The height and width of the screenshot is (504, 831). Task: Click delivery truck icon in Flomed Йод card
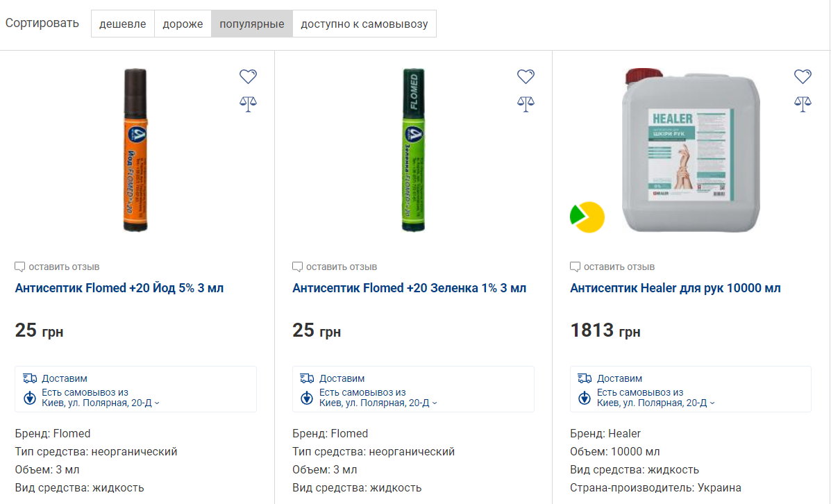click(30, 378)
